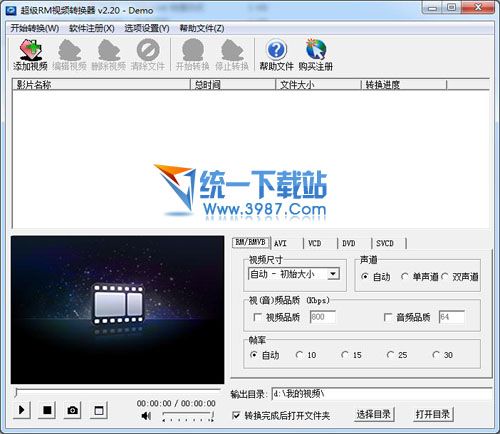Mute audio via the speaker icon
Screen dimensions: 500x434
pos(146,416)
